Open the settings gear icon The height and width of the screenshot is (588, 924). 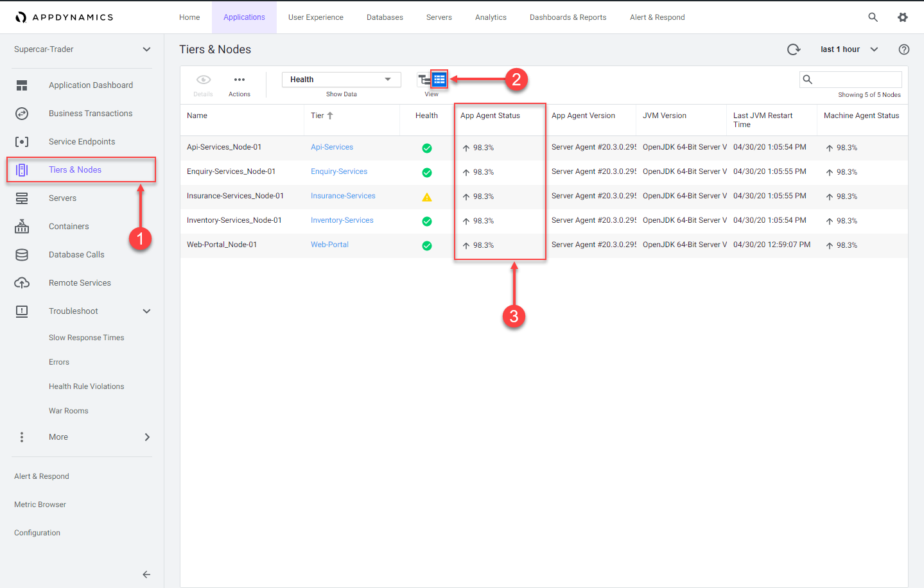point(903,17)
